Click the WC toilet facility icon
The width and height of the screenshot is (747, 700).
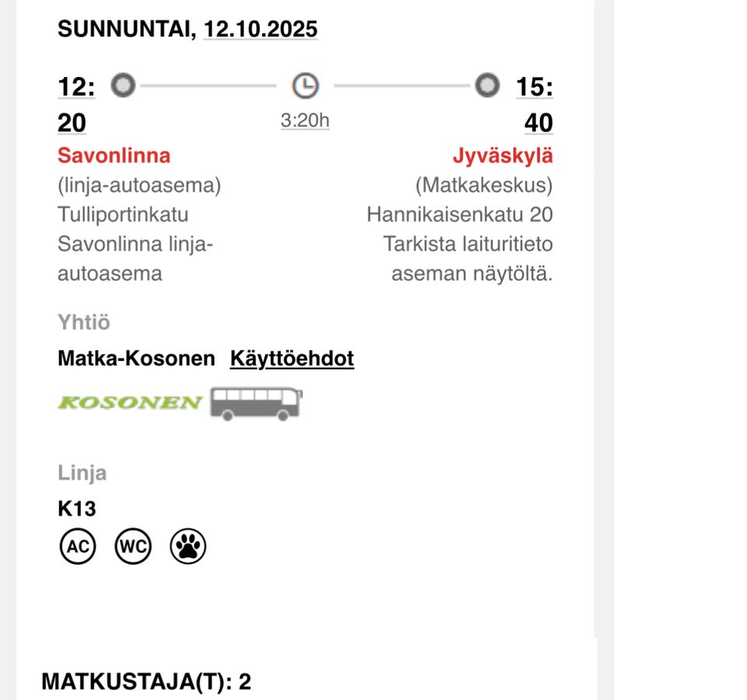pos(133,547)
